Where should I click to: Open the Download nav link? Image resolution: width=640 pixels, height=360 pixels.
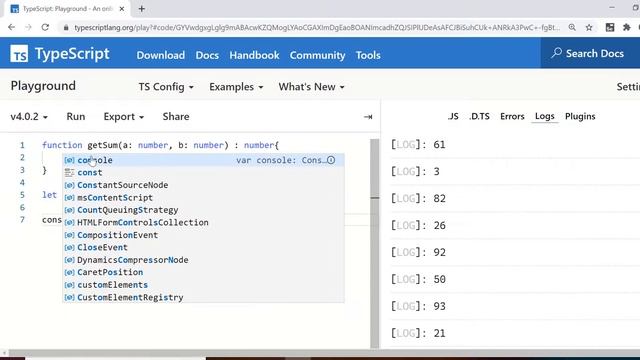pyautogui.click(x=160, y=55)
